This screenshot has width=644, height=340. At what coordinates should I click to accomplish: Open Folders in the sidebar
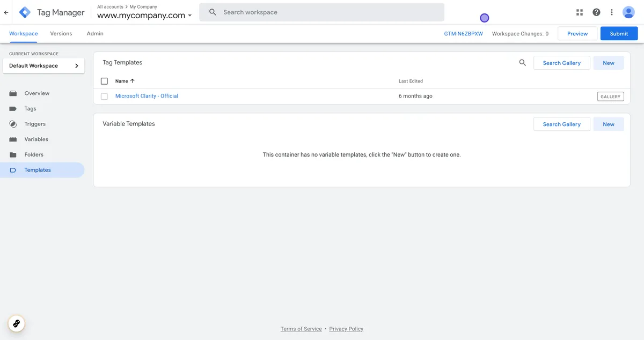tap(34, 154)
